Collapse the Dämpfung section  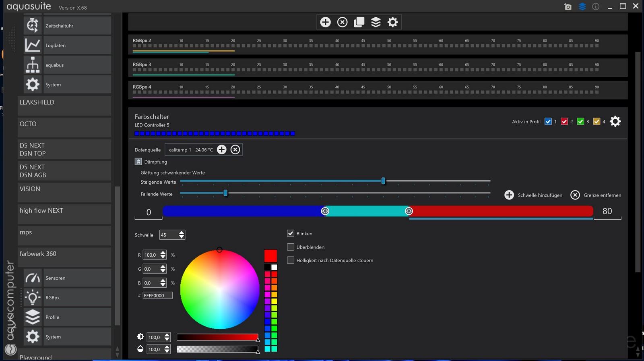[138, 162]
